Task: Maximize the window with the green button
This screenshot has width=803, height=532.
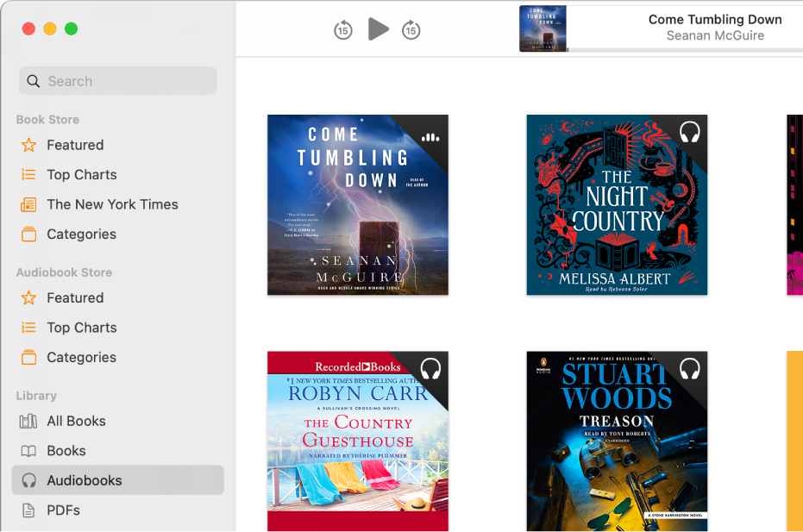Action: [x=72, y=28]
